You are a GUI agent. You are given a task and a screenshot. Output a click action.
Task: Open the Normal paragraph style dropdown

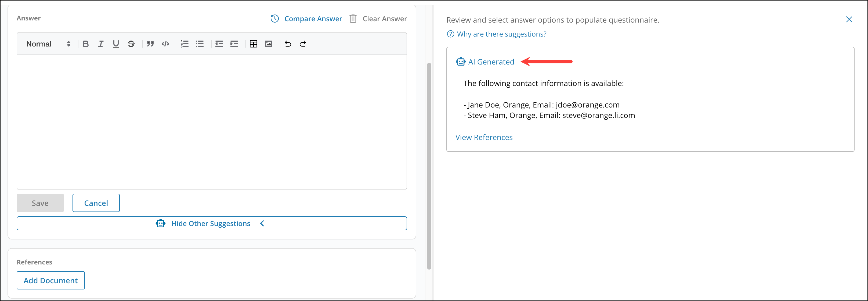click(x=47, y=44)
